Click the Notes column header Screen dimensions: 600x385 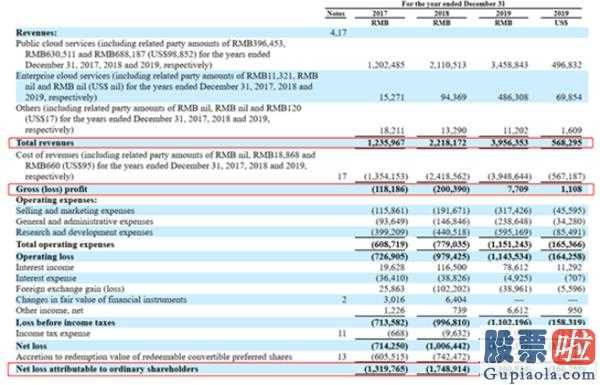(x=336, y=13)
